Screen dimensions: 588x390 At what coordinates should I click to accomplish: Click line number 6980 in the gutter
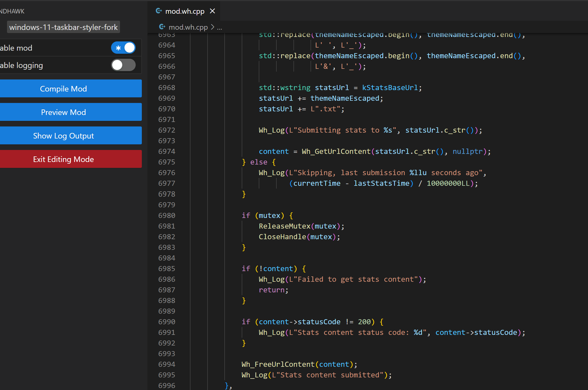click(167, 215)
